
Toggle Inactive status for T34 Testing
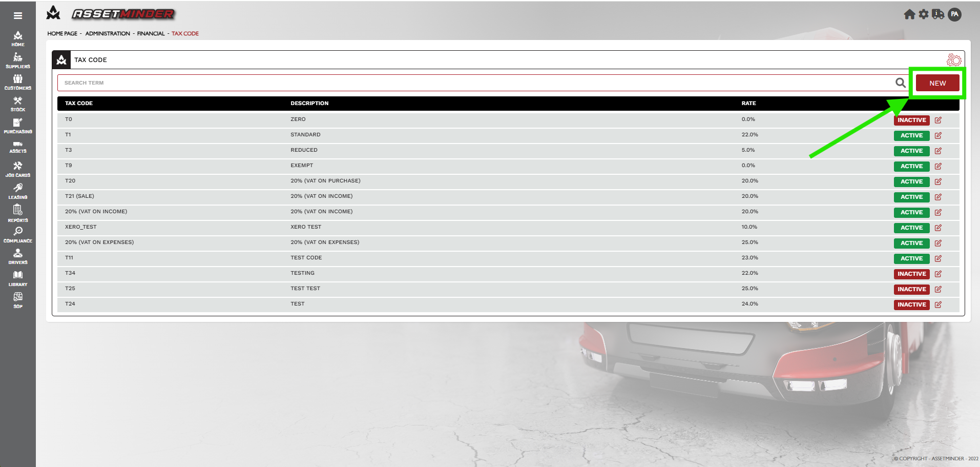[911, 274]
